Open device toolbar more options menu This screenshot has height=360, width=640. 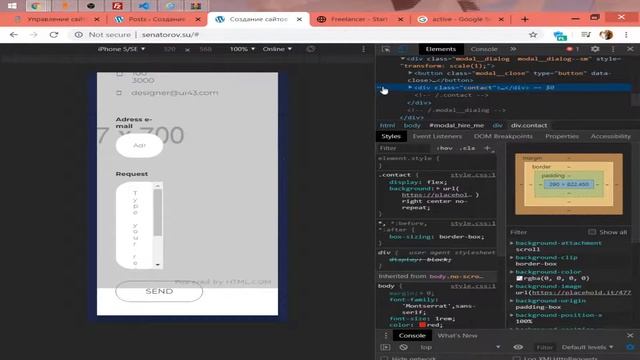[x=364, y=49]
